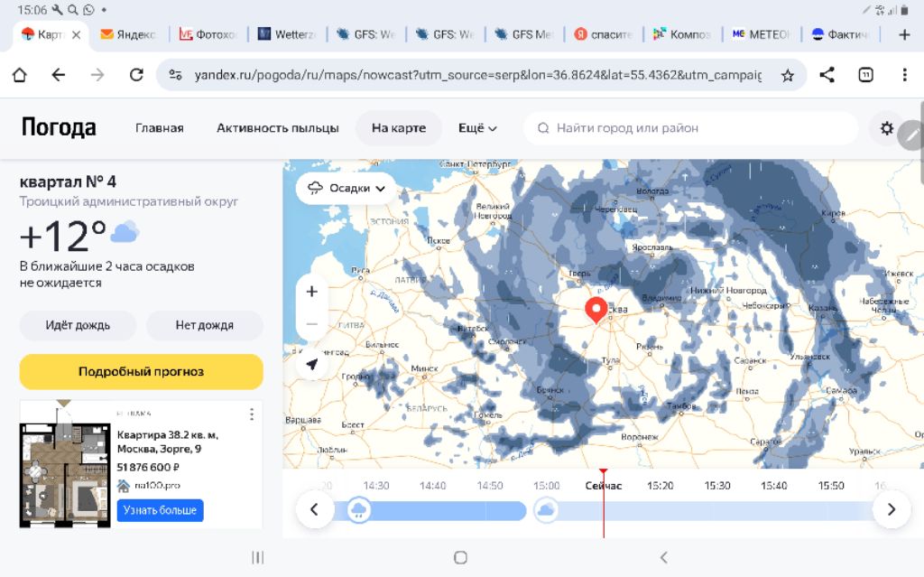Switch to the Wetterz tab

[x=286, y=35]
